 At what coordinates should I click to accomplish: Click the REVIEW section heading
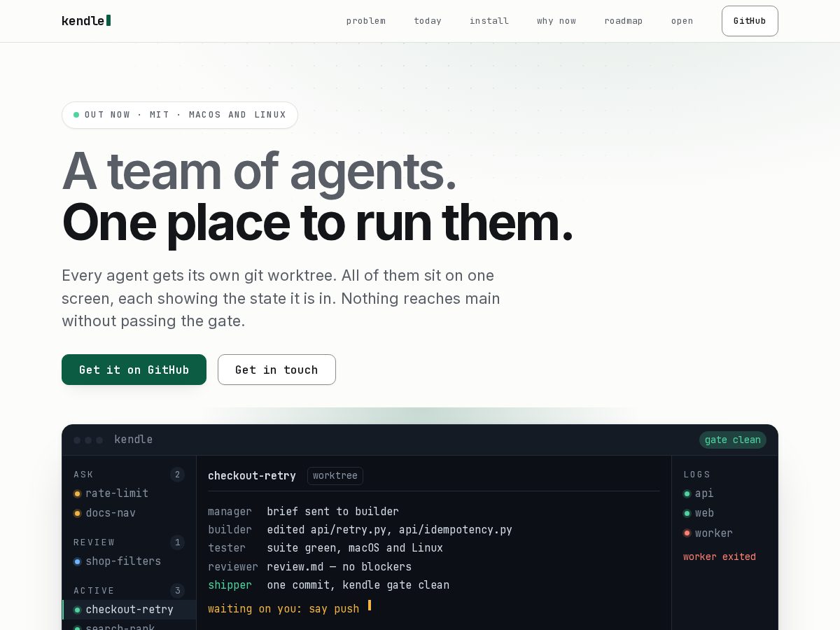tap(94, 542)
